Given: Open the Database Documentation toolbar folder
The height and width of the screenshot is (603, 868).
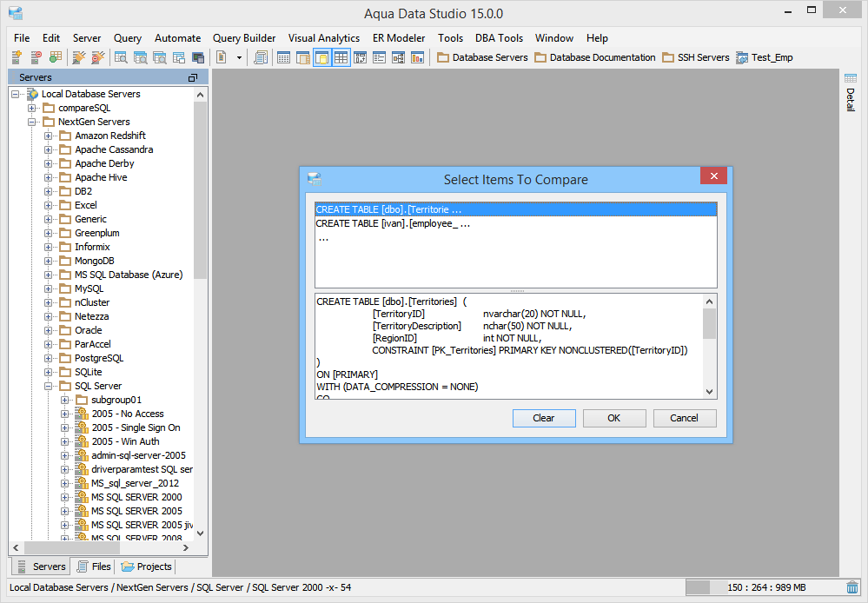Looking at the screenshot, I should [595, 57].
